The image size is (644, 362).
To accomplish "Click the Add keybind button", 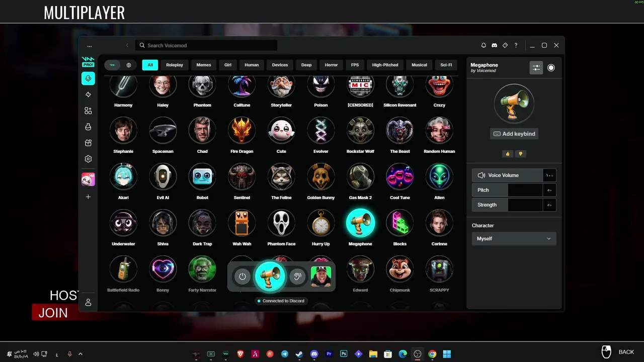I will click(x=514, y=134).
